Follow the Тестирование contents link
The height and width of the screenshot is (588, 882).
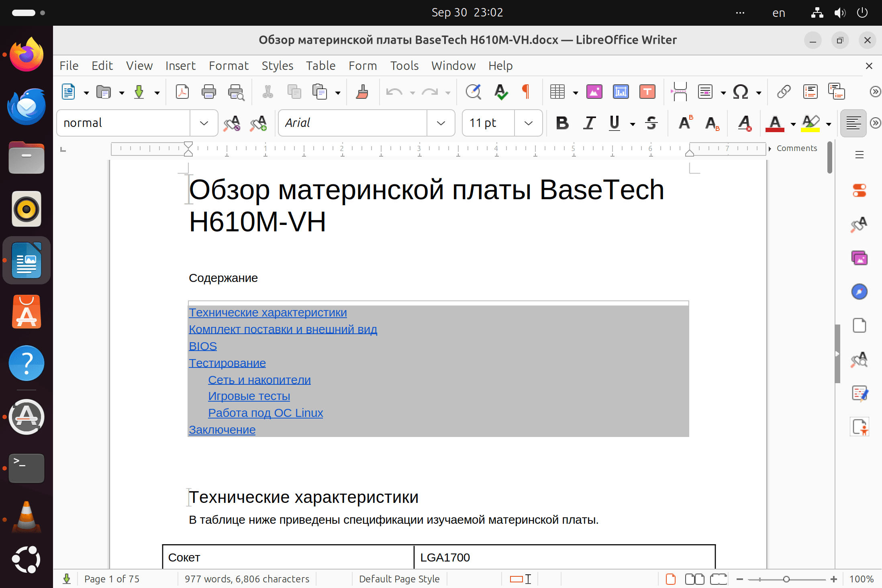click(x=227, y=363)
